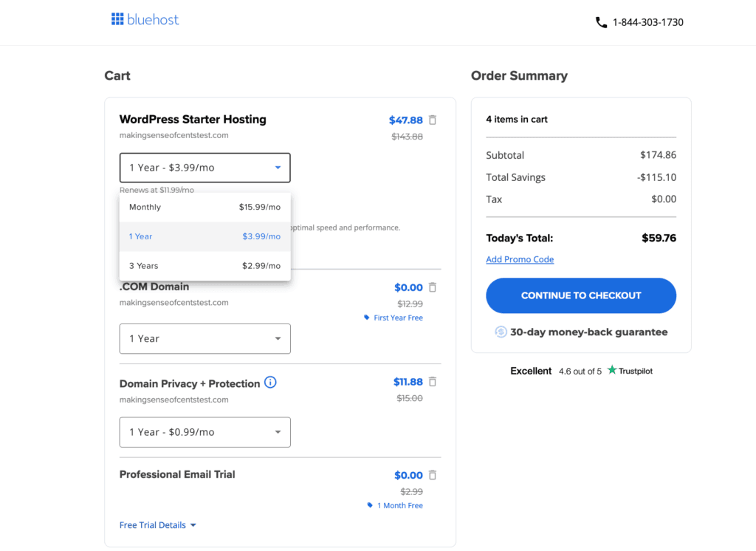Remove .COM Domain using trash icon
756x551 pixels.
tap(433, 287)
